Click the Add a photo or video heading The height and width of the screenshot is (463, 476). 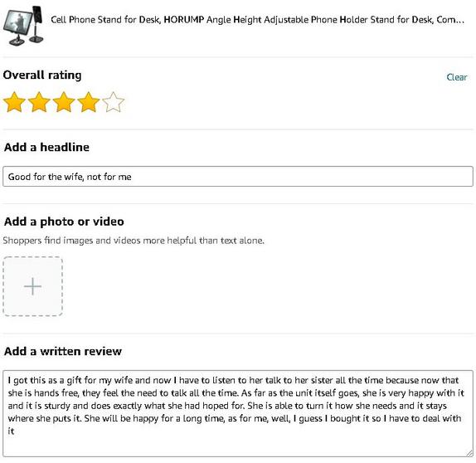click(64, 222)
